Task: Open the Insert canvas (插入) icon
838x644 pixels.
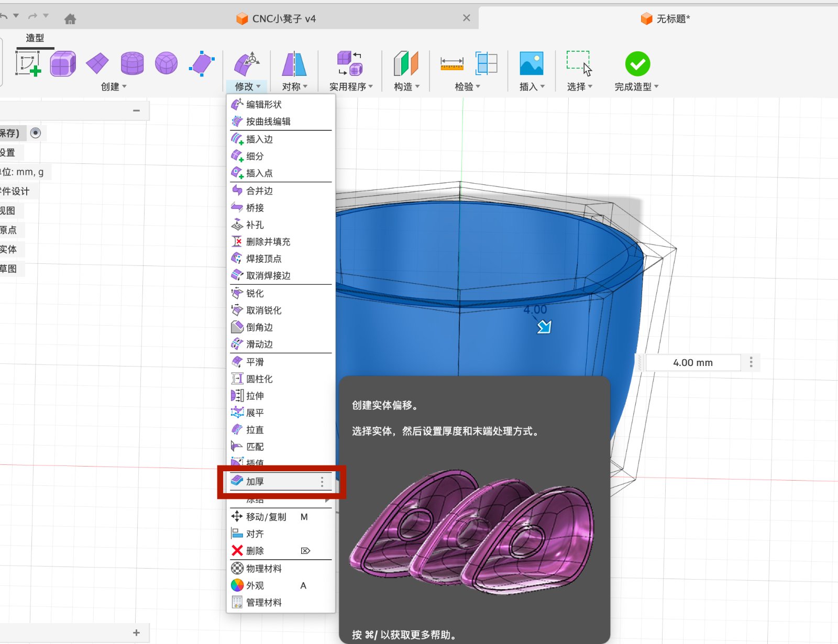Action: point(531,63)
